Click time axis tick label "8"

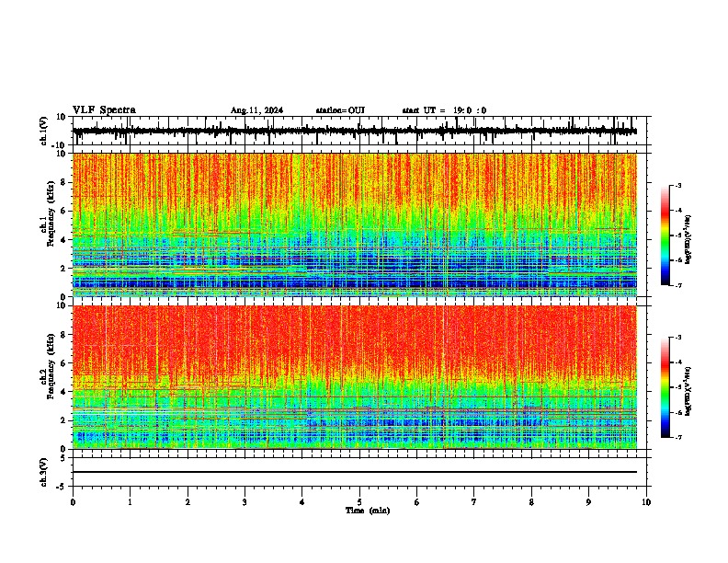pyautogui.click(x=531, y=502)
